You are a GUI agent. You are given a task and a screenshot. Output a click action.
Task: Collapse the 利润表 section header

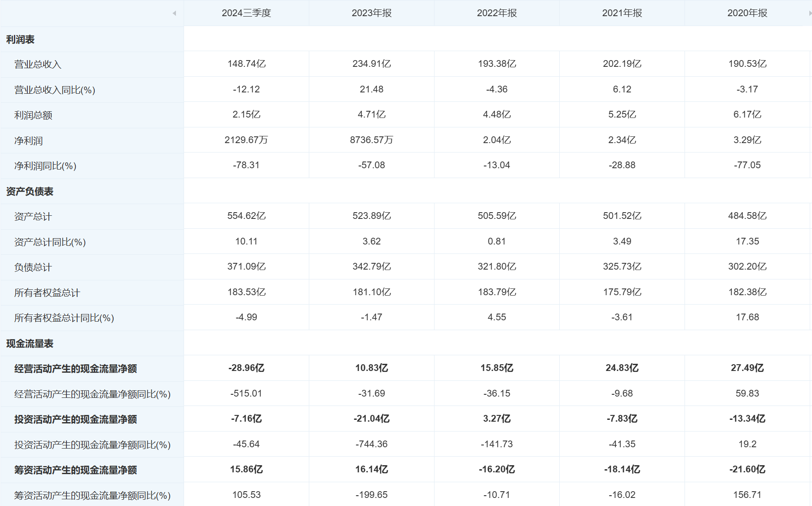[x=20, y=39]
